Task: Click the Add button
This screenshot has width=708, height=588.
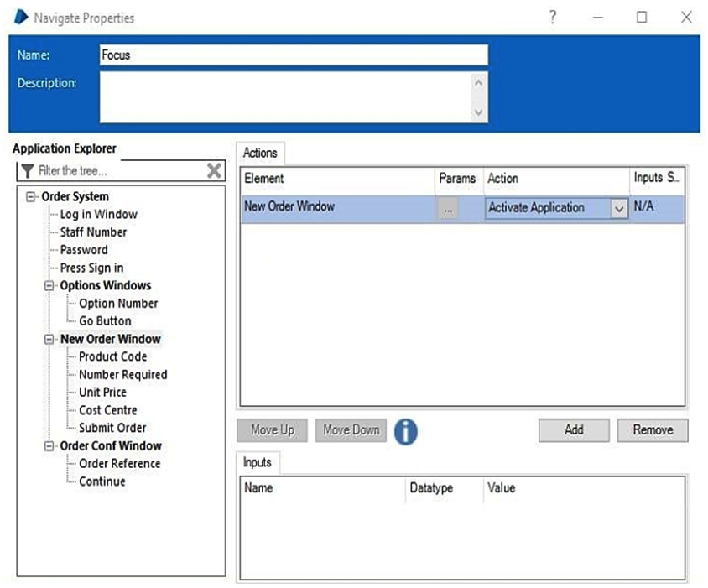Action: pos(574,430)
